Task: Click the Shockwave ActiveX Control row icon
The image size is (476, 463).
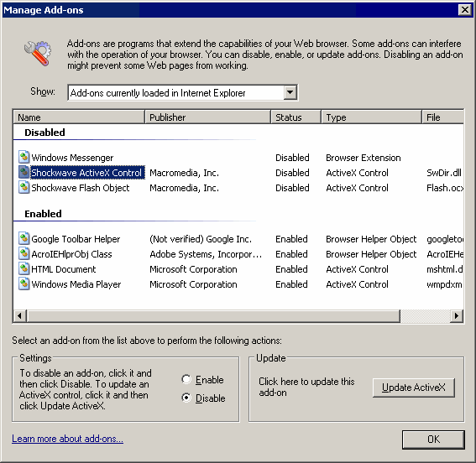Action: 24,172
